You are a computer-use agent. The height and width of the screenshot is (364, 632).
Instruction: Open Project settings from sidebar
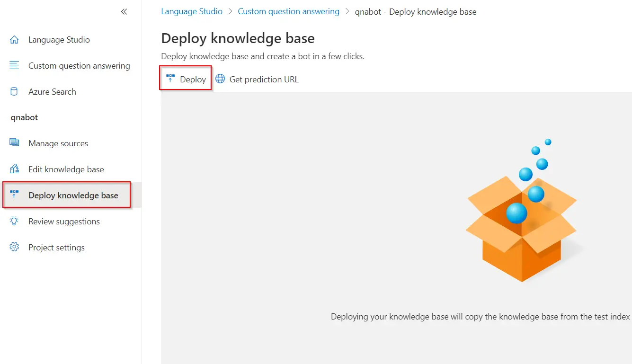[x=56, y=248]
